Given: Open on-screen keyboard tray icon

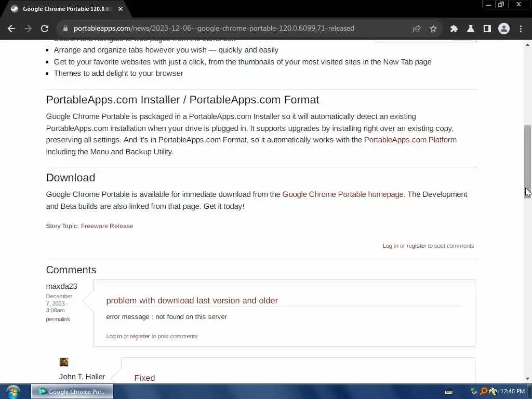Looking at the screenshot, I should (449, 392).
